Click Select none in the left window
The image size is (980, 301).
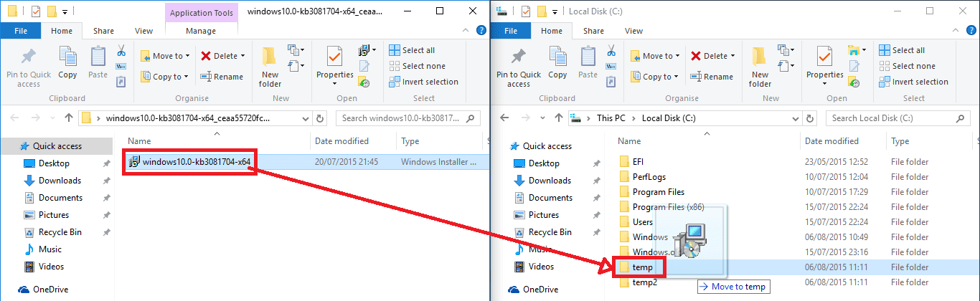[420, 66]
